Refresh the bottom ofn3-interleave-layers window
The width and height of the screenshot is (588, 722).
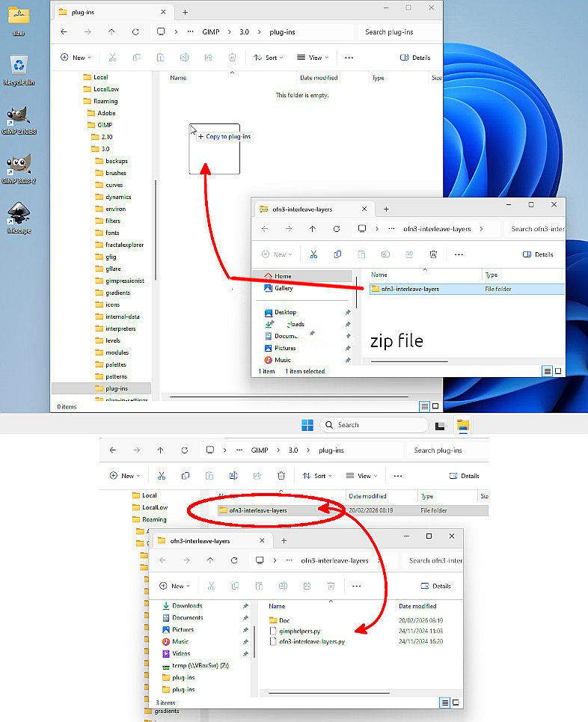point(234,560)
